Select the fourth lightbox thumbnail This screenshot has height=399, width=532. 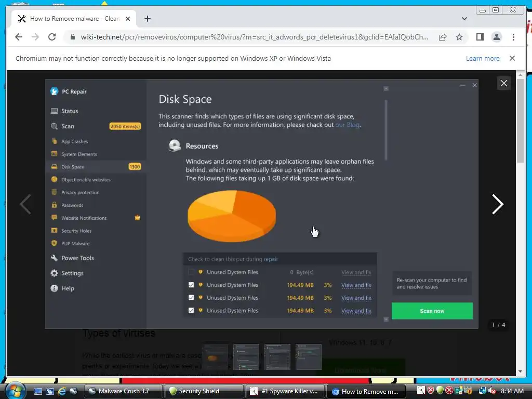coord(309,357)
